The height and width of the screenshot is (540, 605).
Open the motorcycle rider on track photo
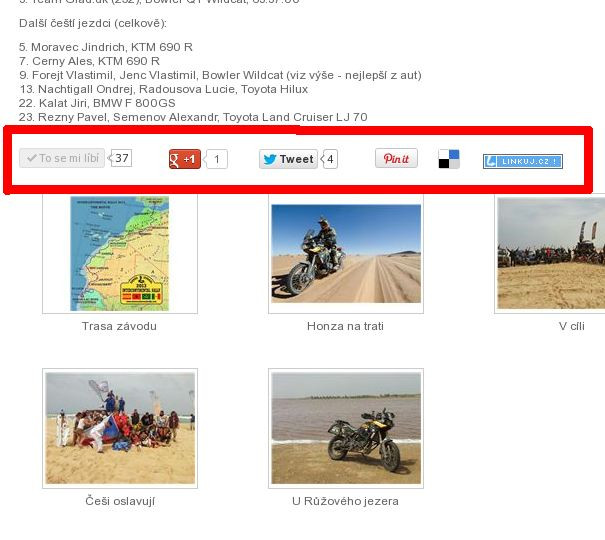[x=346, y=253]
